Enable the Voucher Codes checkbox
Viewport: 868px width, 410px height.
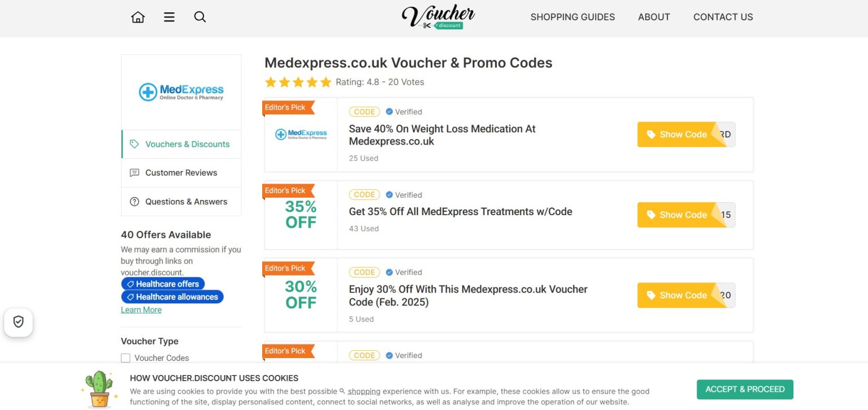[125, 357]
